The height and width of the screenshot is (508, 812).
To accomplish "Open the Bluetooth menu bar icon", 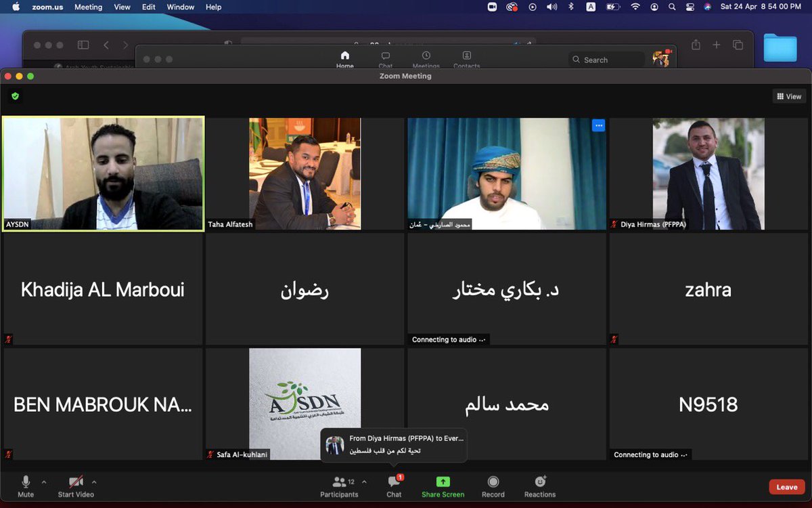I will 571,7.
